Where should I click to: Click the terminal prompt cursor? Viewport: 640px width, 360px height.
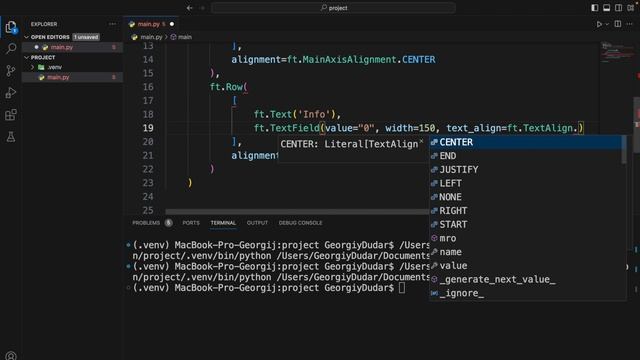[x=402, y=288]
